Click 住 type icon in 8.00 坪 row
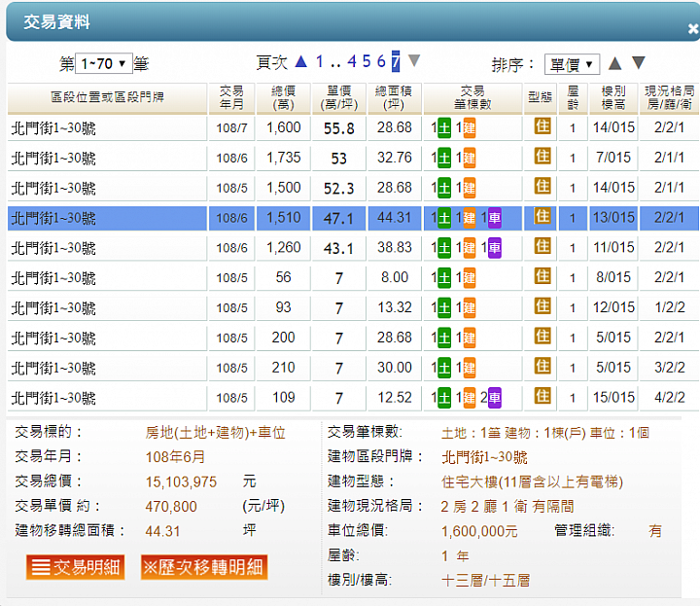The height and width of the screenshot is (606, 700). coord(542,276)
